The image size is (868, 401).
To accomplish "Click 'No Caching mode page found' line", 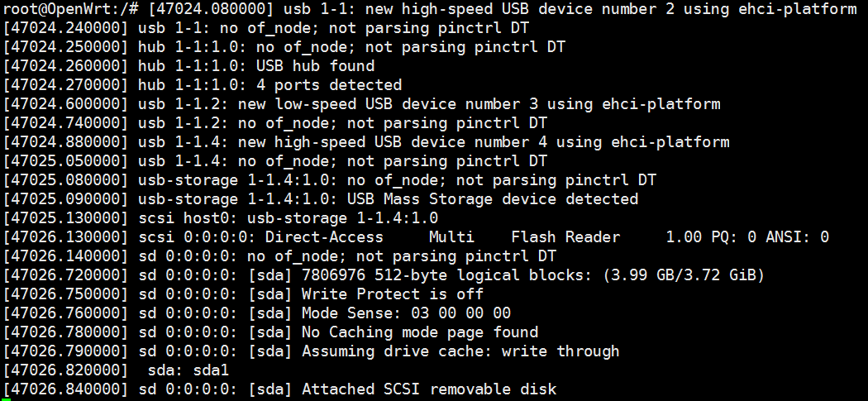I will click(x=419, y=332).
